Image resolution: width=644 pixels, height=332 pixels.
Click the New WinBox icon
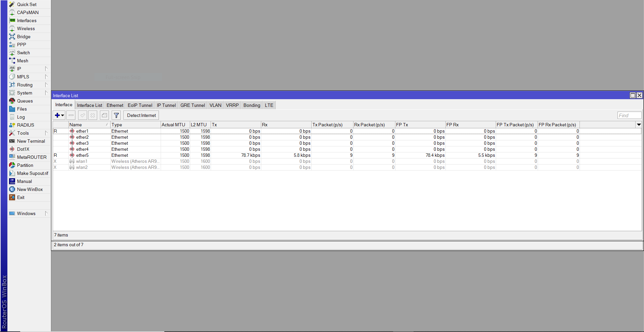tap(12, 189)
